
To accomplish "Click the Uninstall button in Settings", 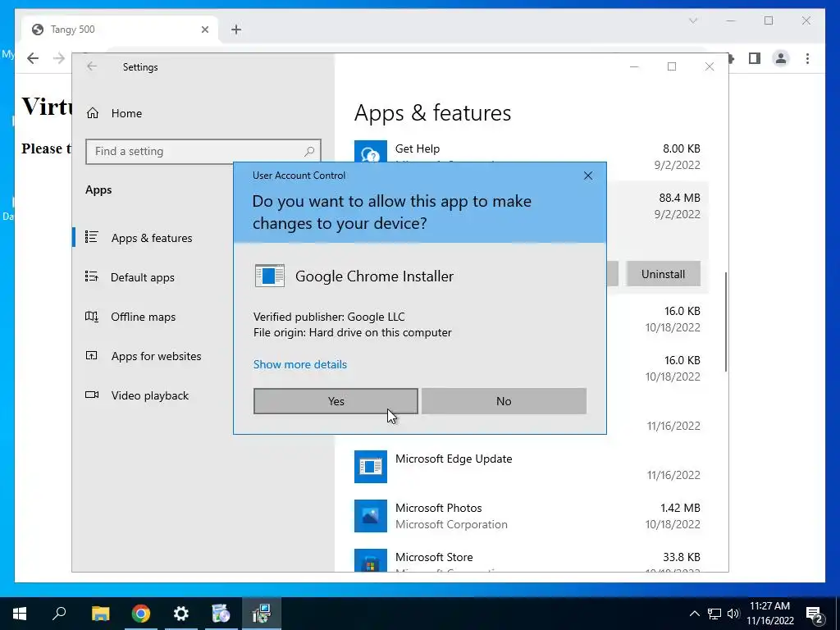I will coord(663,274).
